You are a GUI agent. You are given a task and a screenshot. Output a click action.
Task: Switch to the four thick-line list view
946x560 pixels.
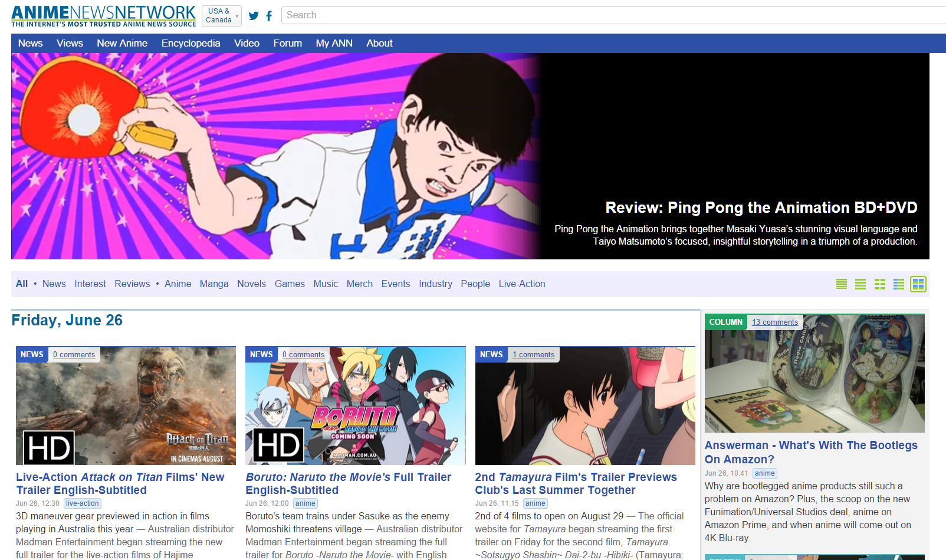tap(860, 284)
